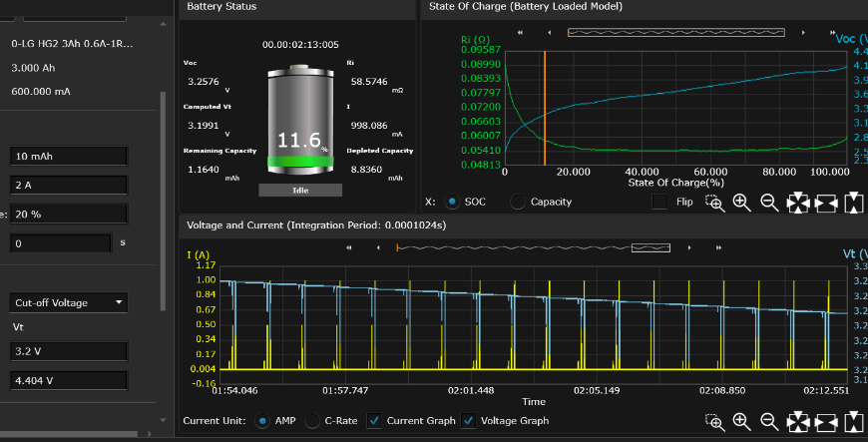Image resolution: width=868 pixels, height=442 pixels.
Task: Jump to end of Voltage and Current graph
Action: pos(718,247)
